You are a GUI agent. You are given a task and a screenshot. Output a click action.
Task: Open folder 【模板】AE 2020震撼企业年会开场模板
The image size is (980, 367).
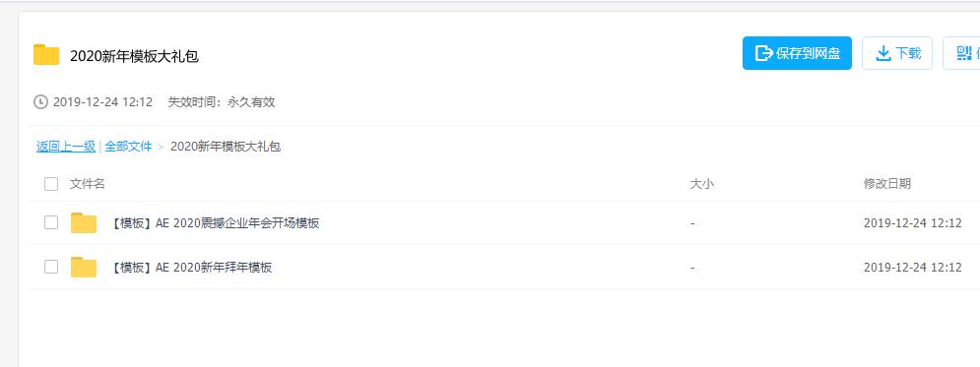click(x=215, y=222)
